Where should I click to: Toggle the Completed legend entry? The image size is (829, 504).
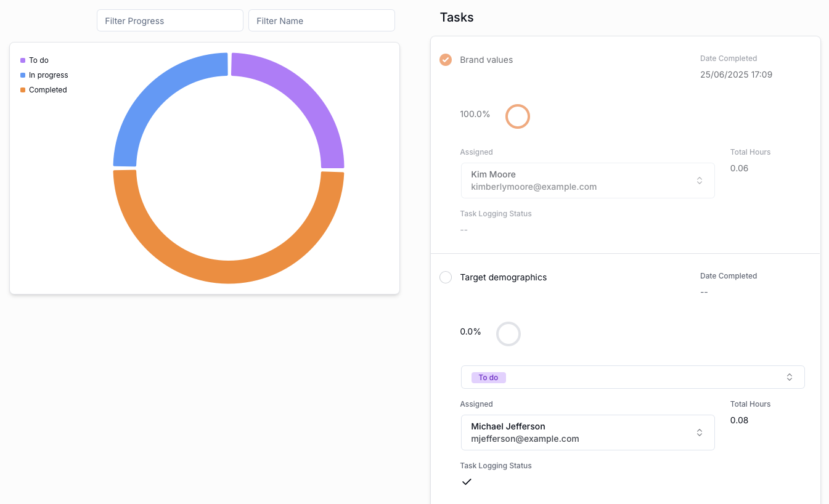(x=47, y=90)
